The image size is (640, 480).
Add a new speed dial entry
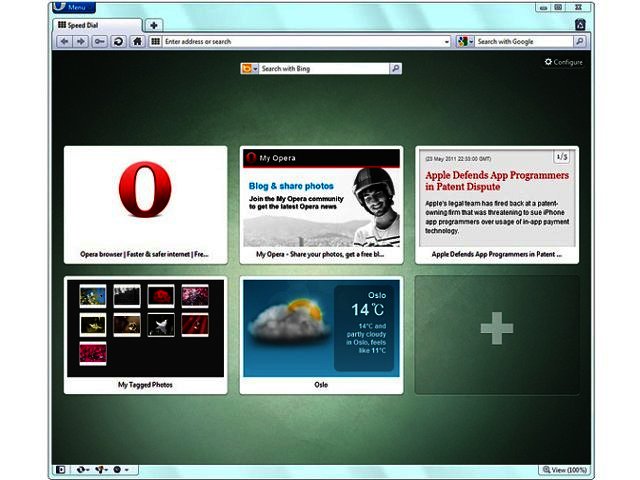[x=496, y=327]
